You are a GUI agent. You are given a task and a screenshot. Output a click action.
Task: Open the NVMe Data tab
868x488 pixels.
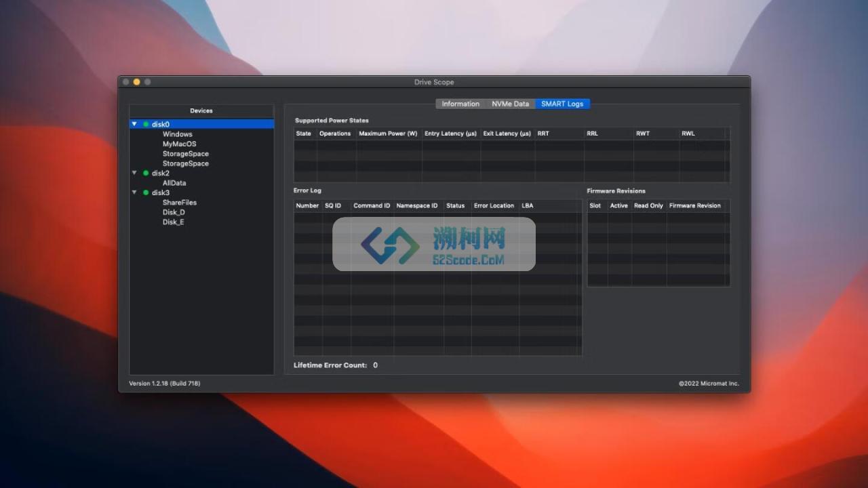(510, 104)
